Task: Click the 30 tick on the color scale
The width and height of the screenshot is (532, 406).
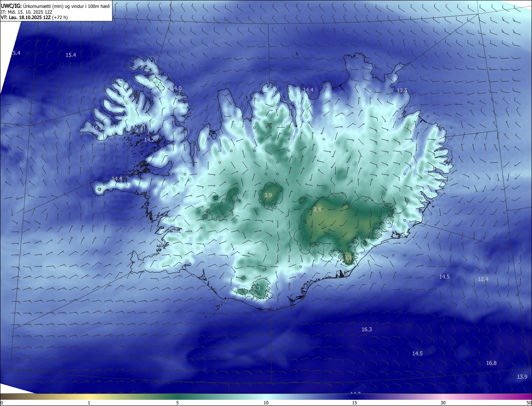Action: point(443,403)
